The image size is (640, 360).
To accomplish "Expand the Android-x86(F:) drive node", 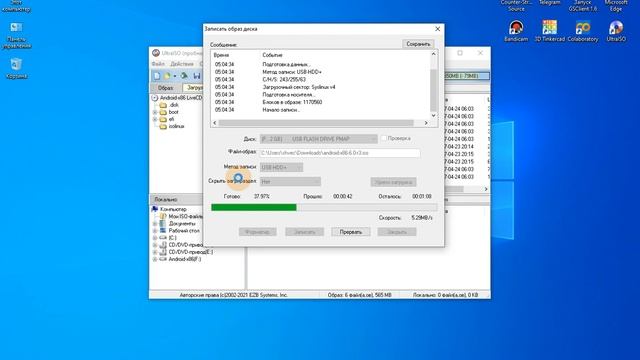I will 155,259.
